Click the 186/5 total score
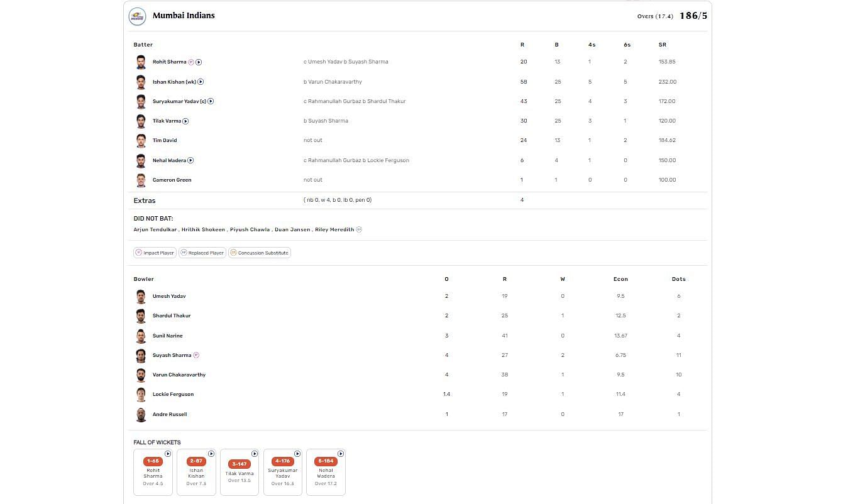843x504 pixels. click(693, 16)
